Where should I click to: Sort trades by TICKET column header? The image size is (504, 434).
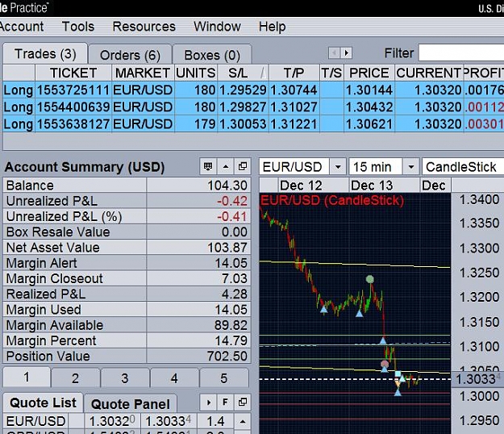coord(73,73)
